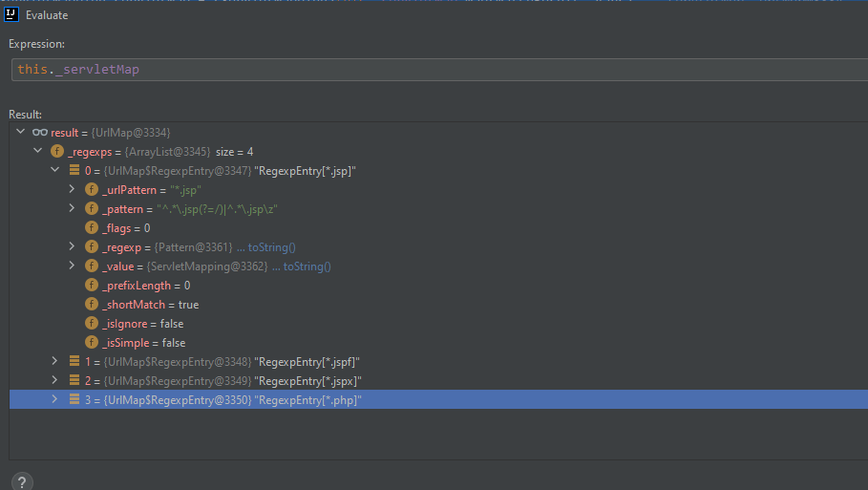Screen dimensions: 868x490
Task: Collapse the _regexps ArrayList node
Action: tap(37, 151)
